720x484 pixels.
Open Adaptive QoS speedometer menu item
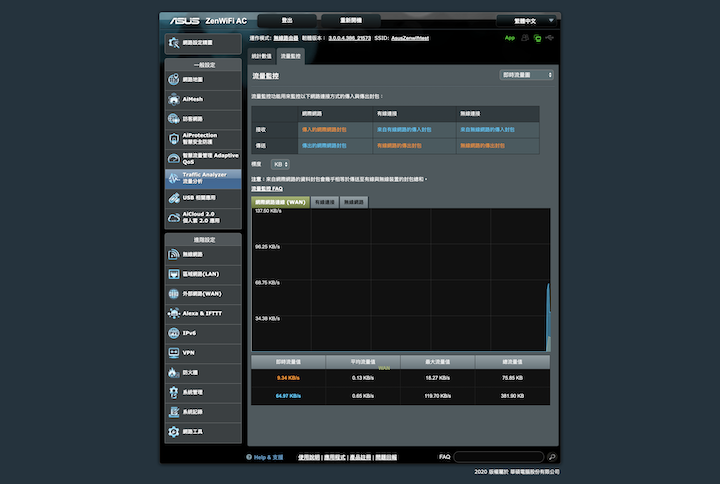[x=203, y=158]
